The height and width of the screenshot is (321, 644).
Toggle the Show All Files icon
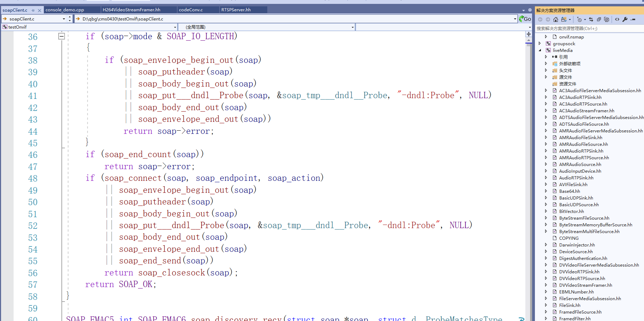click(607, 19)
